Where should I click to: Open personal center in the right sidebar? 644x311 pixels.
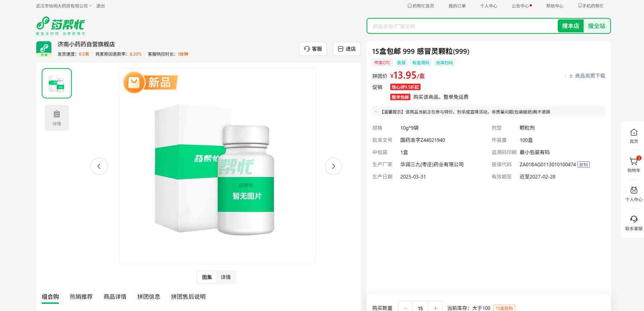[634, 194]
